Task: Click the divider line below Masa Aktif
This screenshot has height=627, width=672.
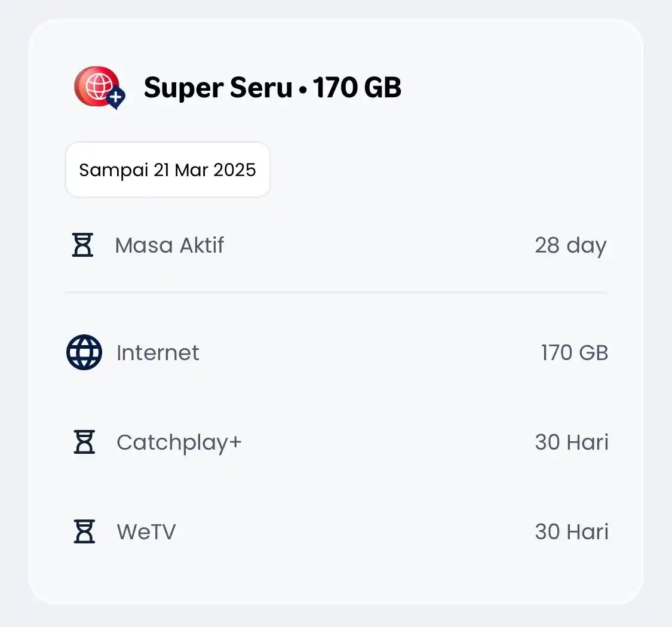Action: [x=336, y=292]
